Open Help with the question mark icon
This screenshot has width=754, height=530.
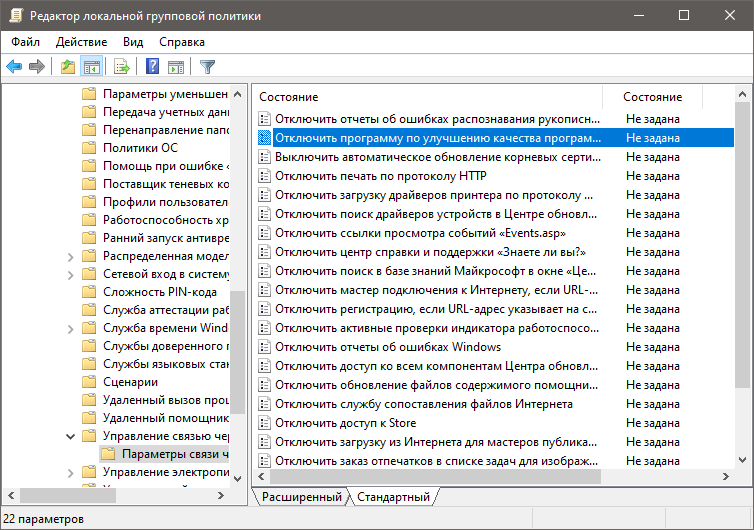(153, 67)
